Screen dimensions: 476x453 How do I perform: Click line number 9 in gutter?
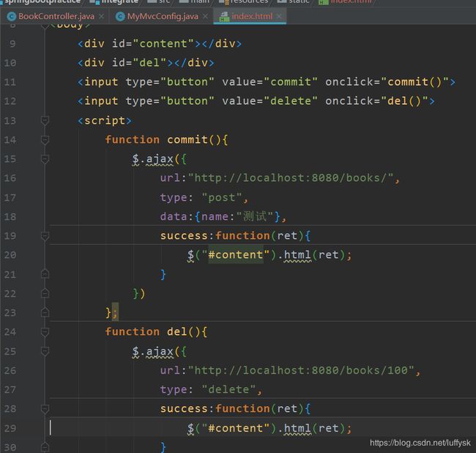(x=12, y=44)
